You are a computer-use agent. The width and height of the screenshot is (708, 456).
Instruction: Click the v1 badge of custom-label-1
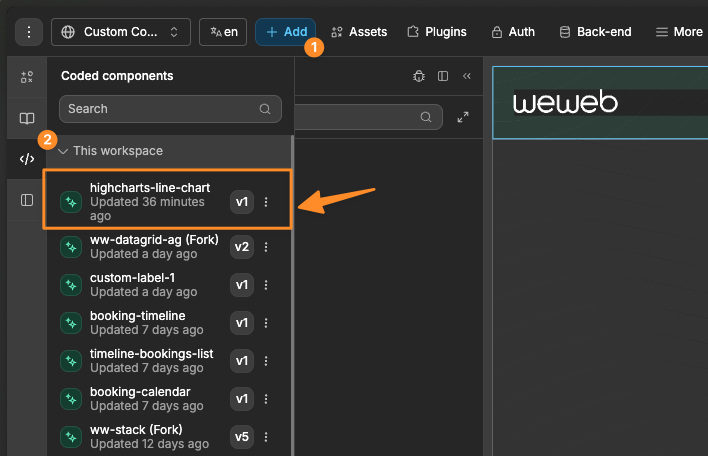pyautogui.click(x=242, y=285)
